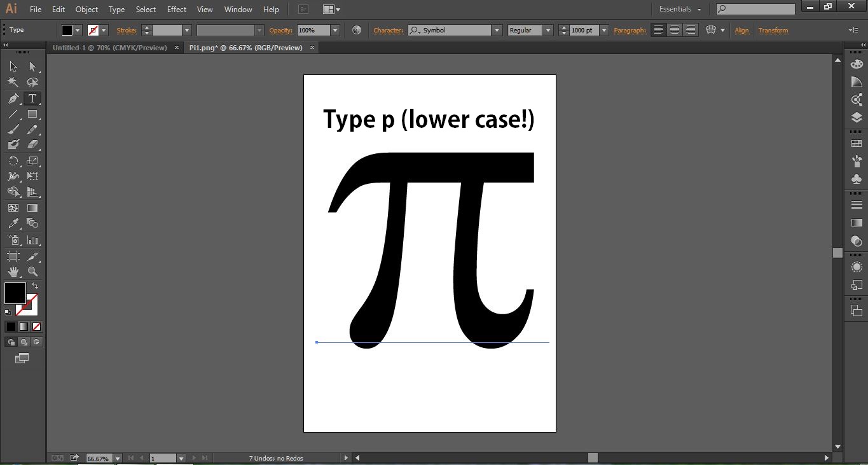Align paragraph text left
Screen dimensions: 868x465
pyautogui.click(x=659, y=30)
